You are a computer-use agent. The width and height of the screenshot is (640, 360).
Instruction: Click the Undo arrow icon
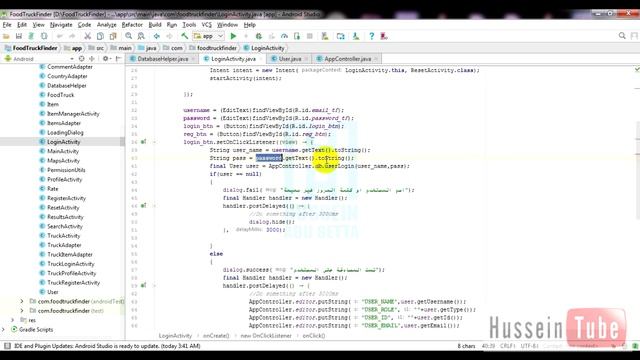(60, 36)
